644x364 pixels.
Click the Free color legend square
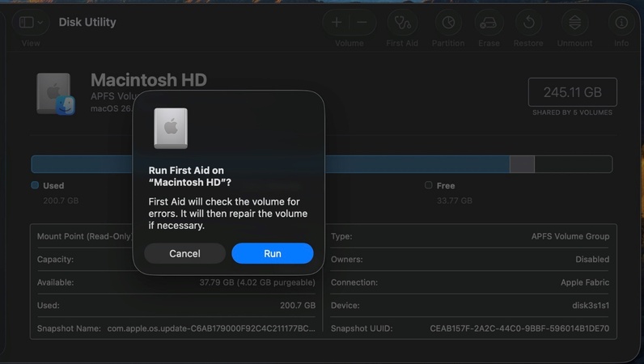click(428, 185)
